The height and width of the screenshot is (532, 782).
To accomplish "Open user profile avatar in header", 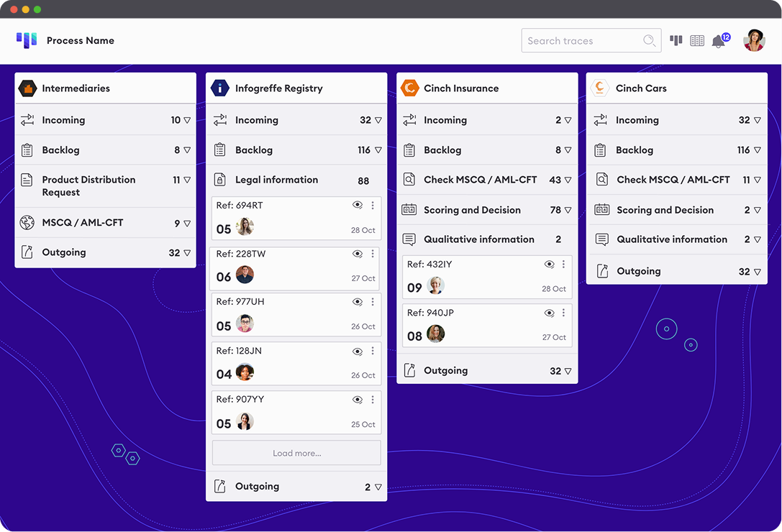I will (754, 40).
